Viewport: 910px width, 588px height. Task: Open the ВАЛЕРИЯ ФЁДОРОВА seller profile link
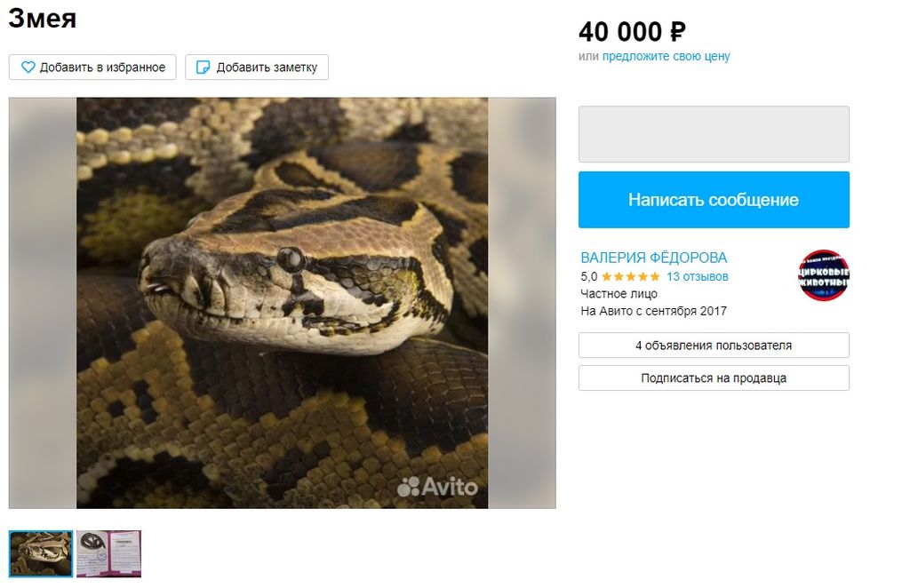tap(653, 258)
